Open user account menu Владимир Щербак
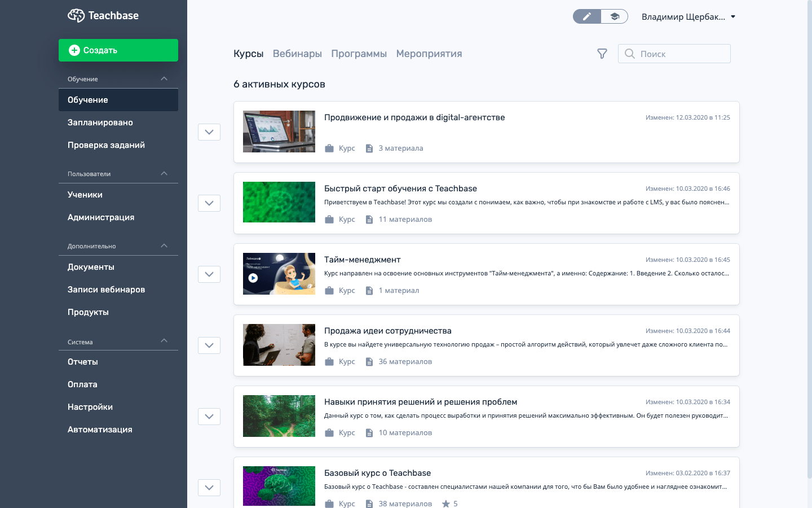This screenshot has height=508, width=812. (x=688, y=17)
